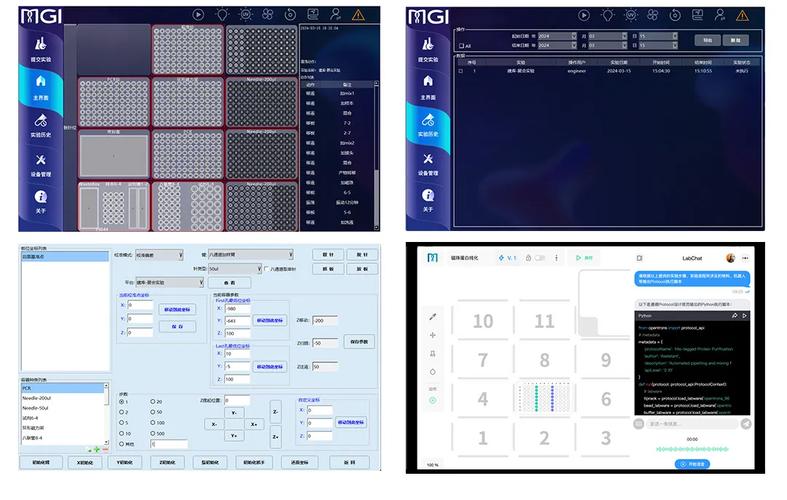Click the green plus icon below the labware list
The width and height of the screenshot is (787, 500).
pos(95,449)
